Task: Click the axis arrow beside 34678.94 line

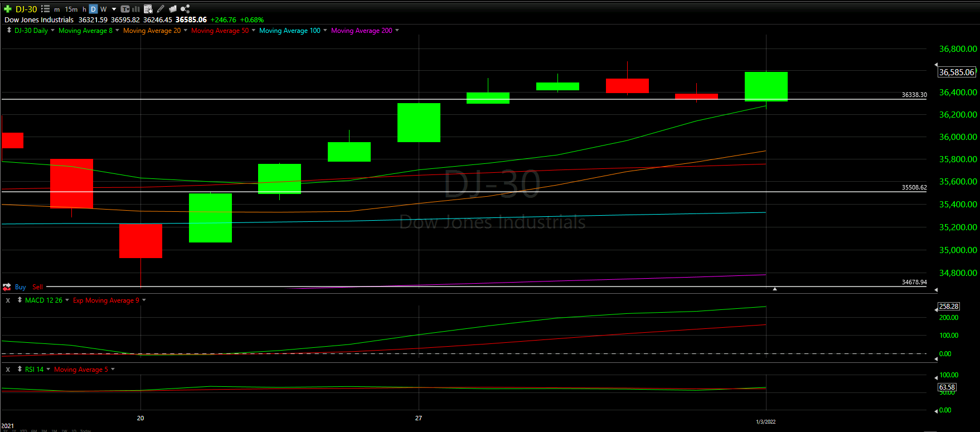Action: point(936,290)
